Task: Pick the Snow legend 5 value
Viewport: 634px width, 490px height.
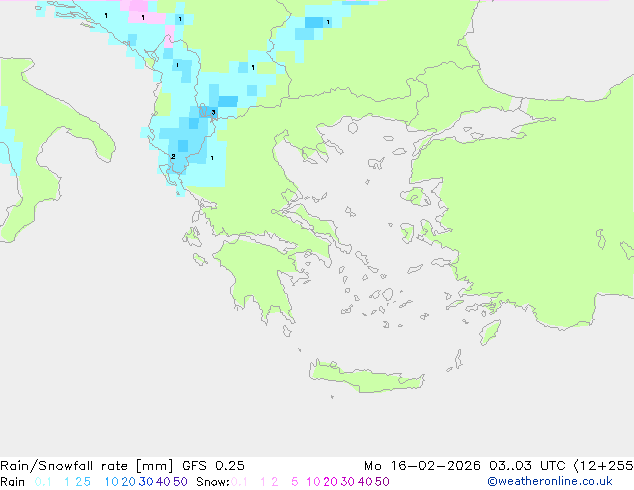Action: coord(295,482)
